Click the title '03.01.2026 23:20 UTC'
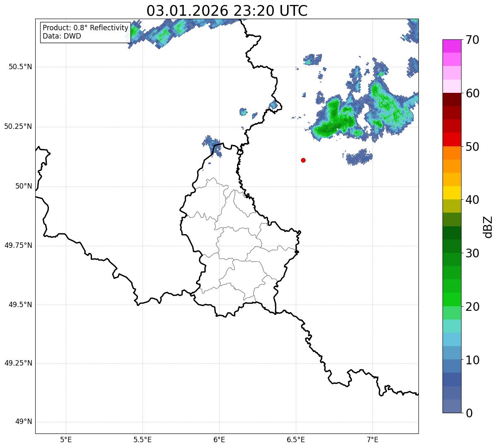The image size is (498, 448). tap(227, 11)
